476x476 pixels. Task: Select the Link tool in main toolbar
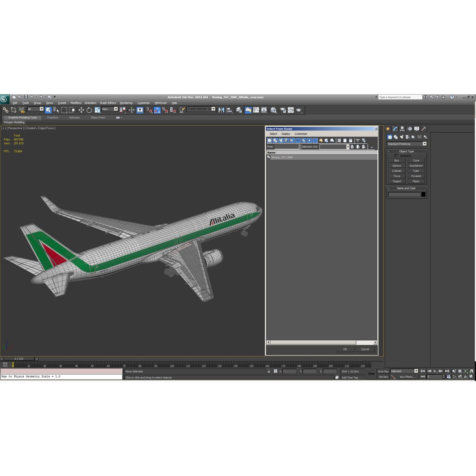(5, 110)
